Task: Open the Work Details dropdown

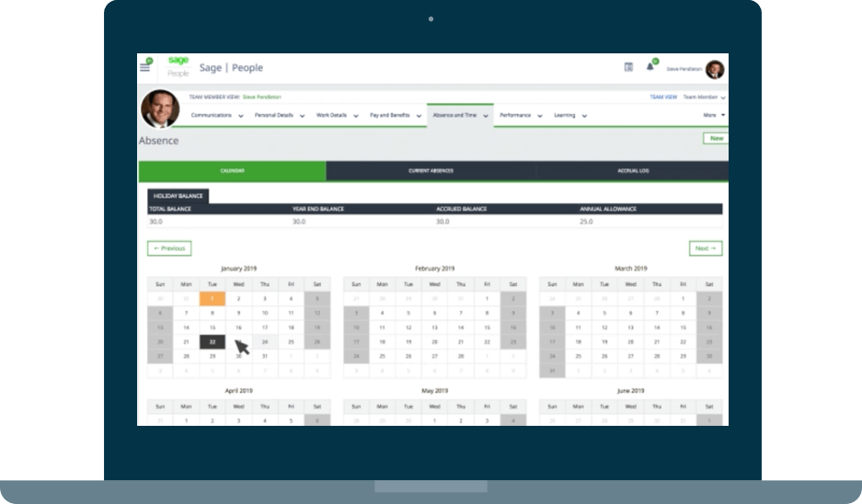Action: [x=338, y=116]
